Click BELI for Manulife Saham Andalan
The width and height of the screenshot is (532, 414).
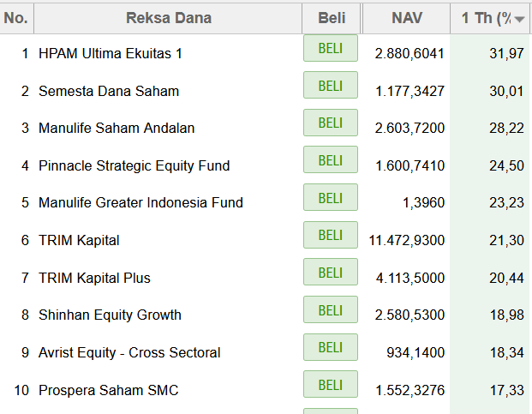(331, 123)
